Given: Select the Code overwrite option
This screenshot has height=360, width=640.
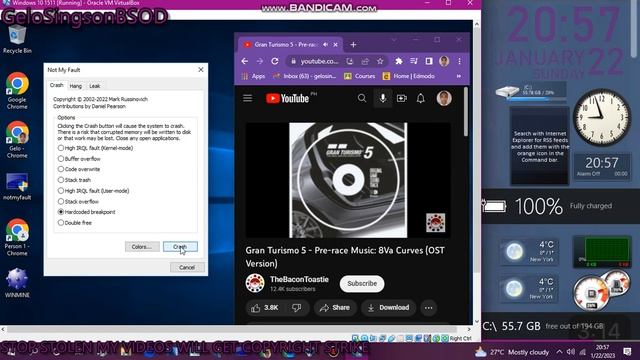Looking at the screenshot, I should 61,169.
